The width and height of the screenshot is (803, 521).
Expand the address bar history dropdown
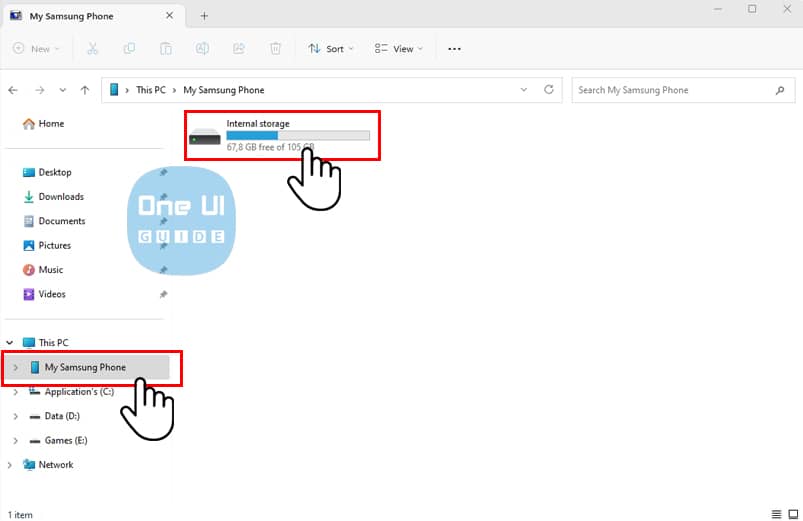524,90
